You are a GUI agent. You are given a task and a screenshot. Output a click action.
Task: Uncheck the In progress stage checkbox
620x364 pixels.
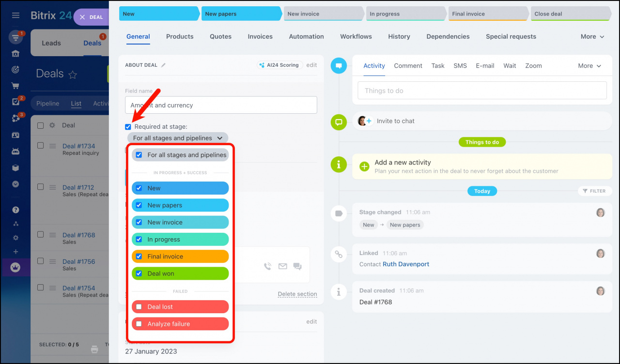tap(139, 240)
